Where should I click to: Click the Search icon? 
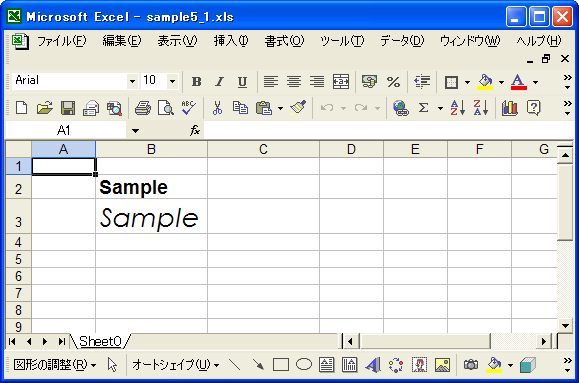pos(114,108)
